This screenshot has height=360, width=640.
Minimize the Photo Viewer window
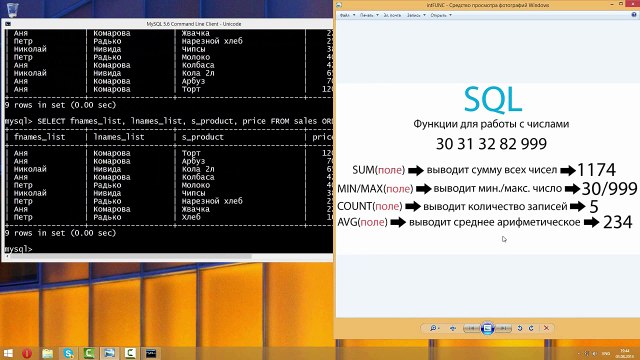612,4
